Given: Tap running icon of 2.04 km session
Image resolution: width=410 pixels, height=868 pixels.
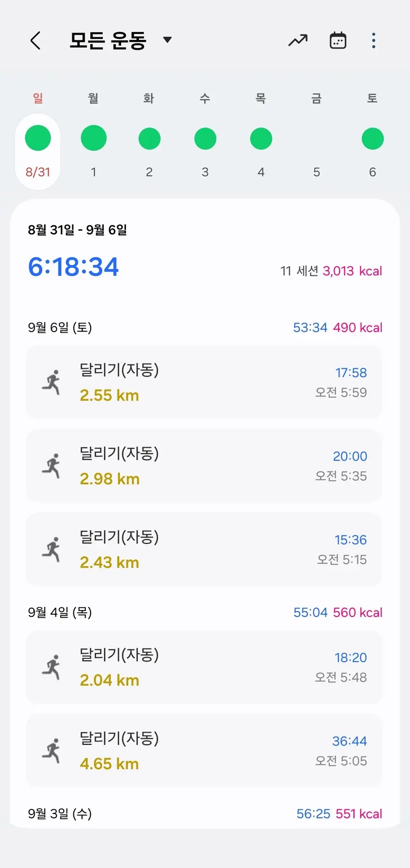Looking at the screenshot, I should tap(51, 667).
